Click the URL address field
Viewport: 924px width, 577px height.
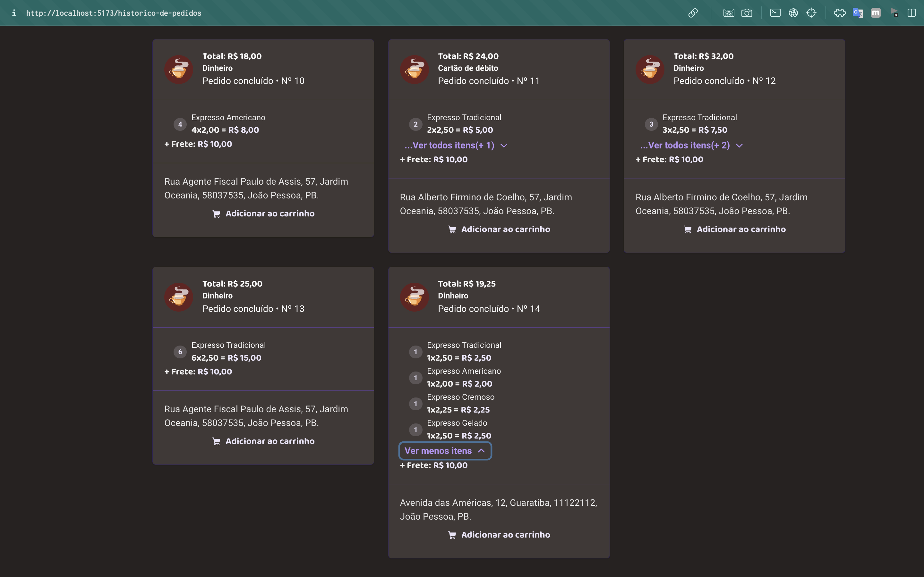tap(114, 13)
